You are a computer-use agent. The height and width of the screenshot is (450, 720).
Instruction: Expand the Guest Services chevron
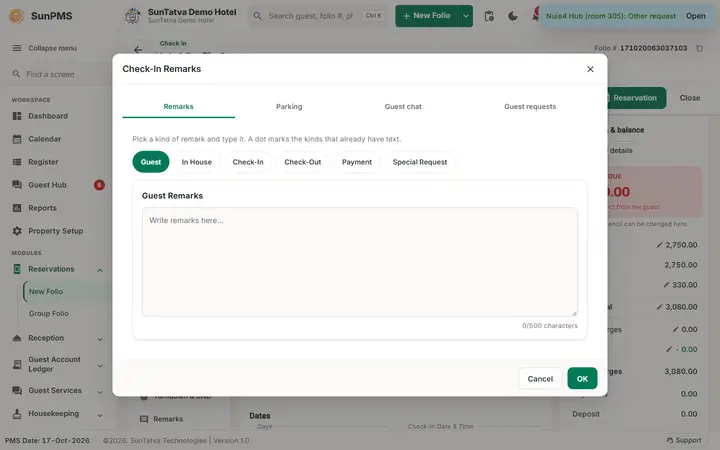click(x=100, y=392)
